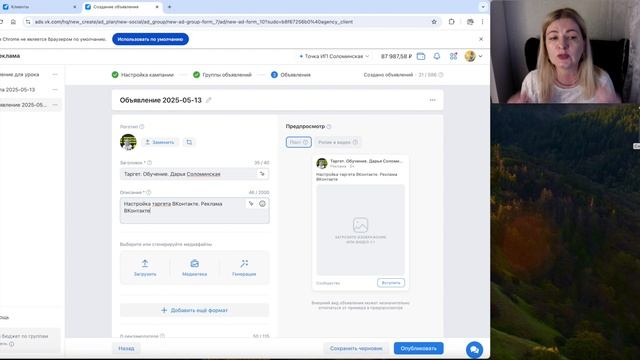Open new browser tab plus button

pyautogui.click(x=169, y=7)
